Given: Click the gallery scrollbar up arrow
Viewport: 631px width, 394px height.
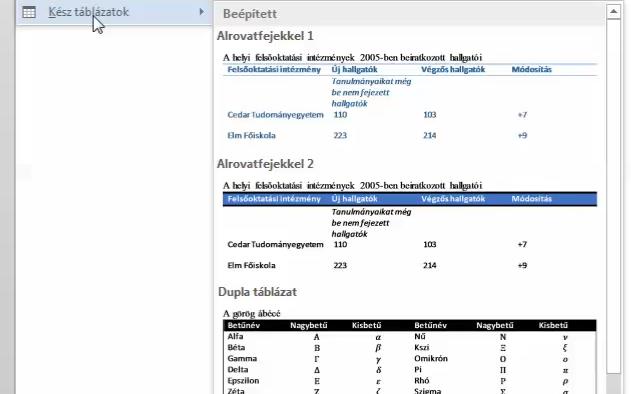Looking at the screenshot, I should pyautogui.click(x=613, y=12).
